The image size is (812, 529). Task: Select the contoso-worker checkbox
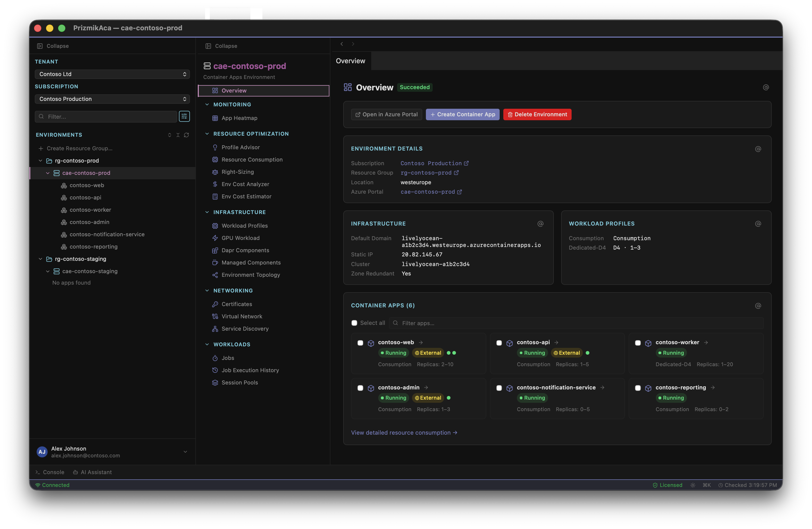tap(638, 343)
